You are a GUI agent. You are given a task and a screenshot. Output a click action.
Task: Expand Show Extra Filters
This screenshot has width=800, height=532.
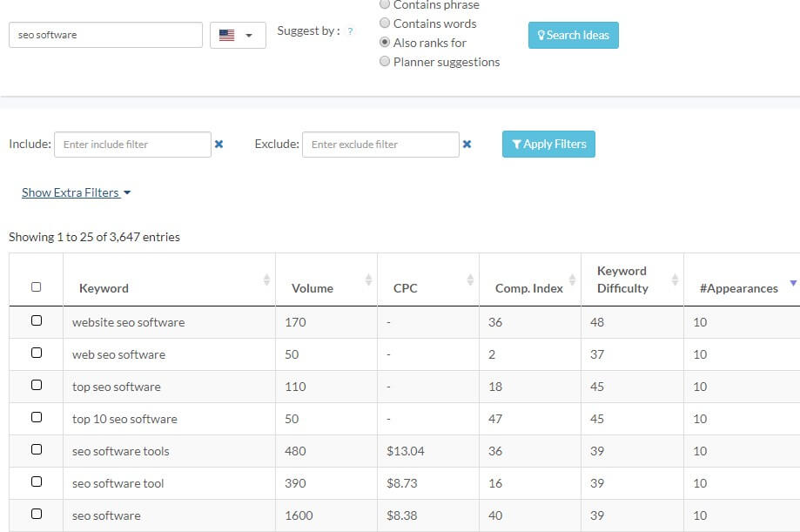[76, 192]
